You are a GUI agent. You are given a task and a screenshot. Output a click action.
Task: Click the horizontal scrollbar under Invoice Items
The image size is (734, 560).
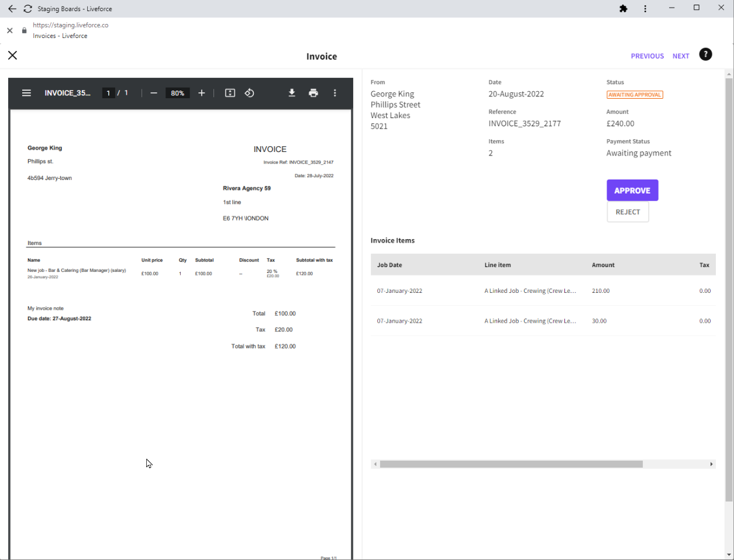click(x=511, y=464)
